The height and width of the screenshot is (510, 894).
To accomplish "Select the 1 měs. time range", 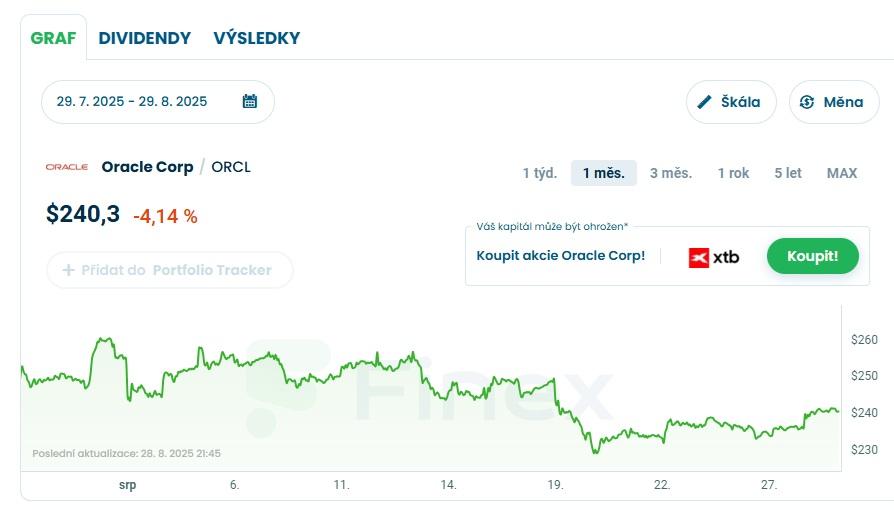I will coord(603,173).
